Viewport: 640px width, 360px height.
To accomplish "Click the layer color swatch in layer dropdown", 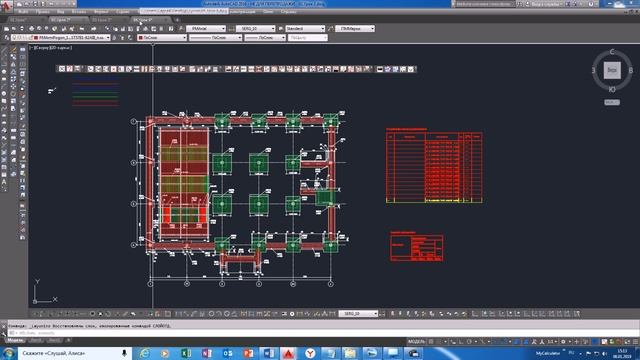I will pos(36,38).
